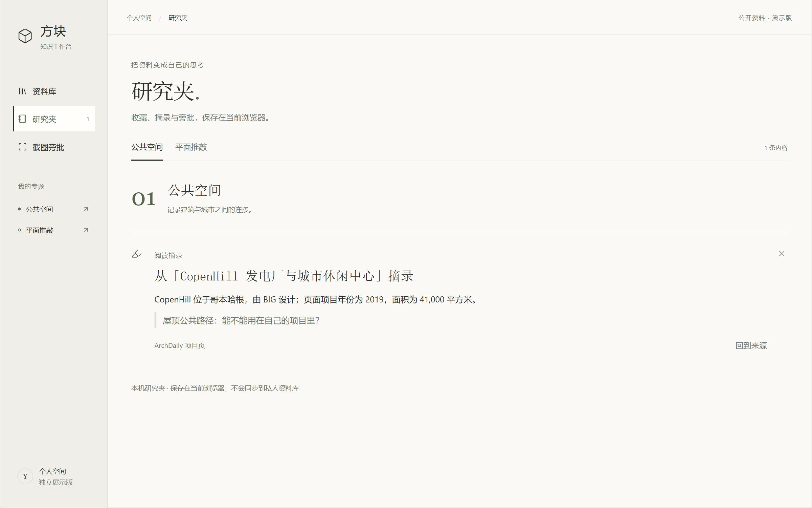
Task: Click the 独立展示版 text
Action: (56, 482)
